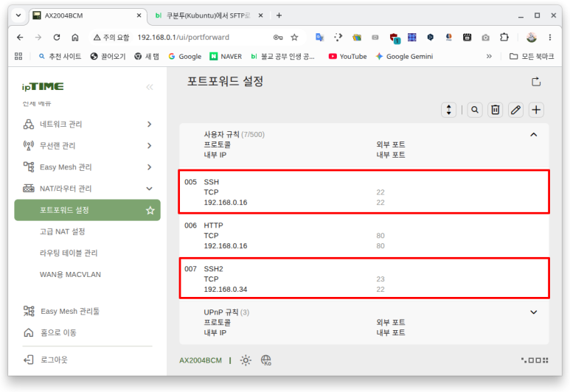
Task: Collapse the sidebar with double chevron
Action: point(150,87)
